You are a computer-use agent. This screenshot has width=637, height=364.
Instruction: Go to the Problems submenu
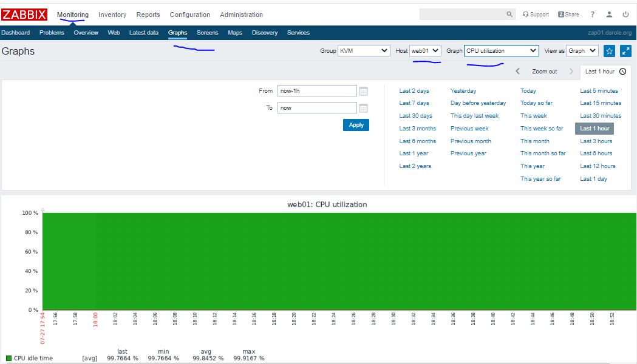(52, 33)
